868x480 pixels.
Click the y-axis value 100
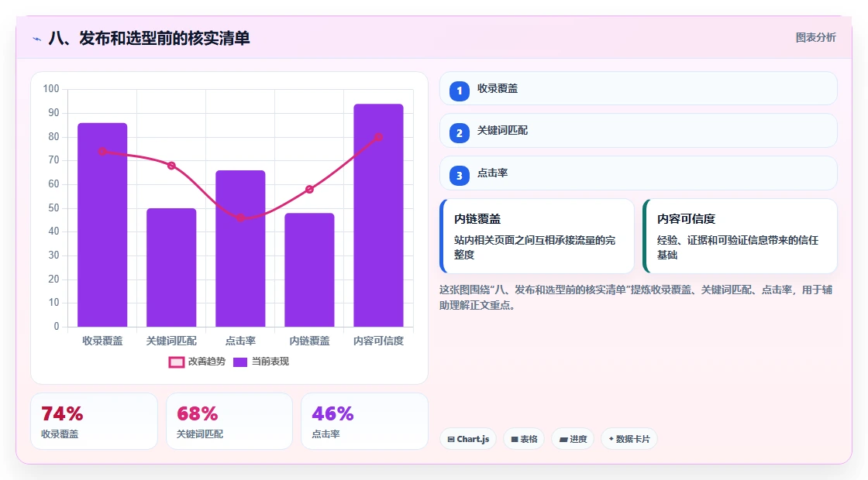(x=51, y=89)
